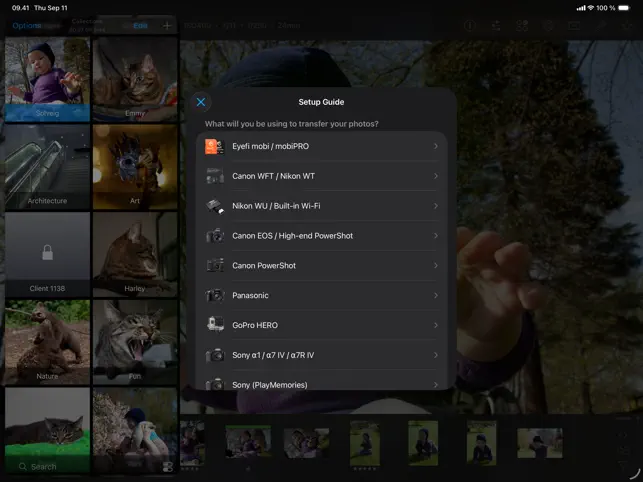Click the Search field in the sidebar
The height and width of the screenshot is (482, 643).
[x=48, y=466]
